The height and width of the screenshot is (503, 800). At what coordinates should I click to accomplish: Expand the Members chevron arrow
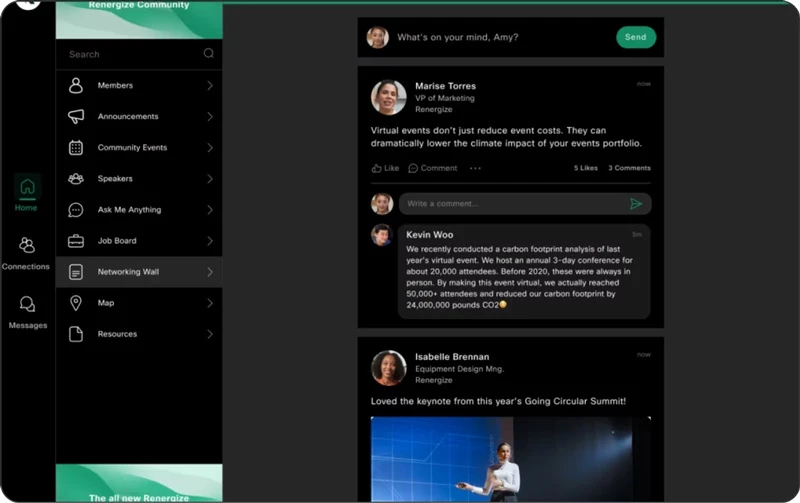coord(210,86)
